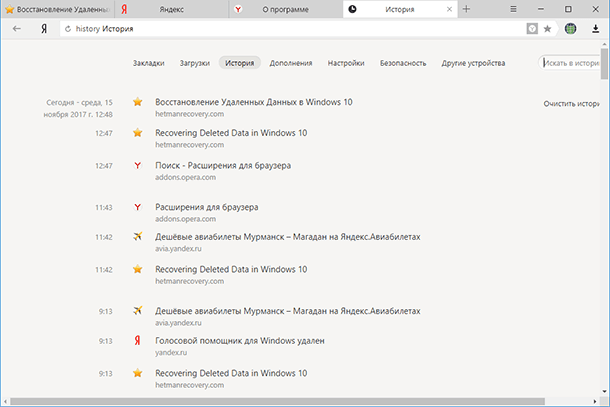610x407 pixels.
Task: Click avia.yandex.ru under the 11:42 entry
Action: [179, 249]
